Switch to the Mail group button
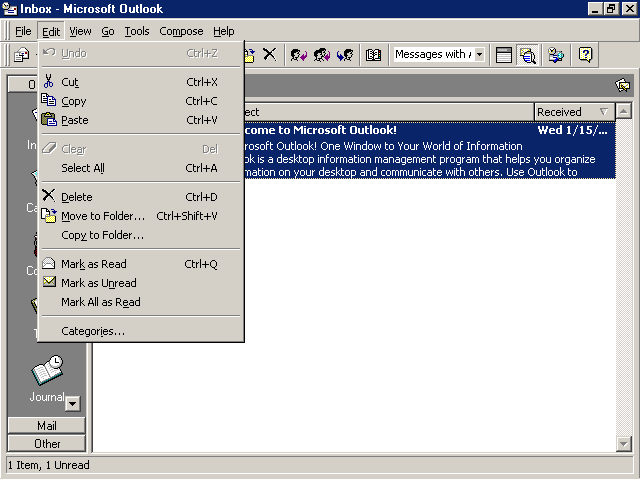This screenshot has width=640, height=480. tap(47, 426)
